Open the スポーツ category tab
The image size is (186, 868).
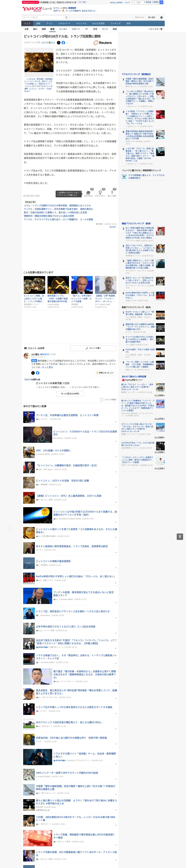[76, 29]
